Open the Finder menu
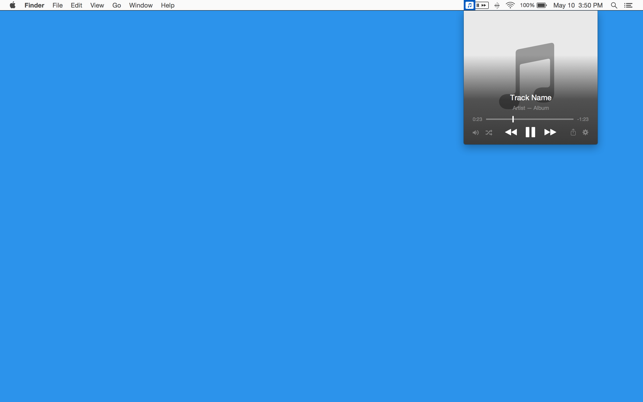 click(x=34, y=5)
